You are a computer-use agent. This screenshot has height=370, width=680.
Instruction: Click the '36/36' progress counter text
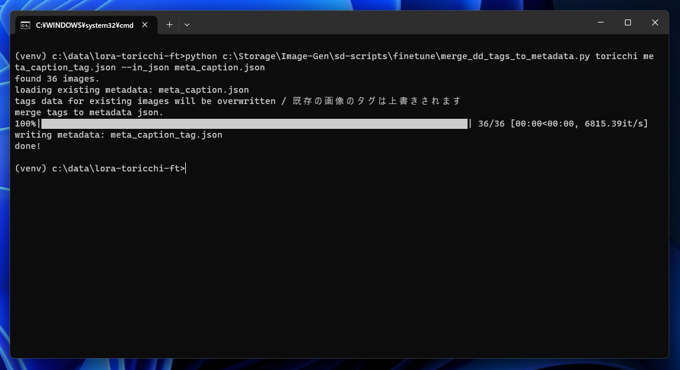(x=491, y=124)
